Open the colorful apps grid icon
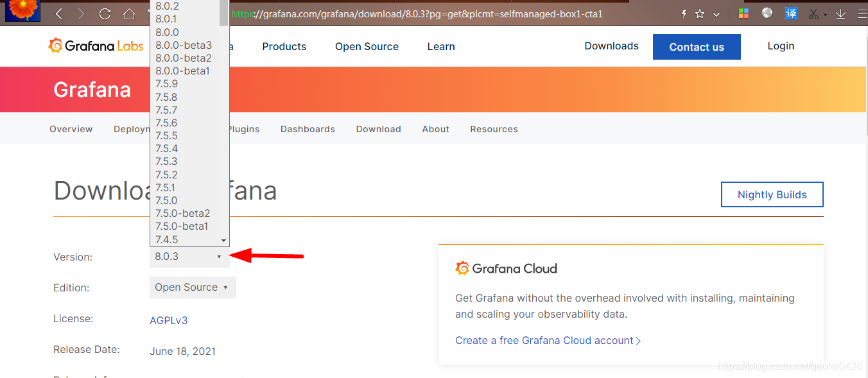 coord(743,13)
